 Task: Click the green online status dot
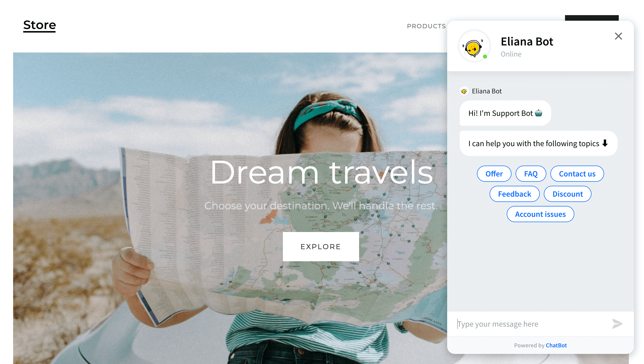coord(485,57)
